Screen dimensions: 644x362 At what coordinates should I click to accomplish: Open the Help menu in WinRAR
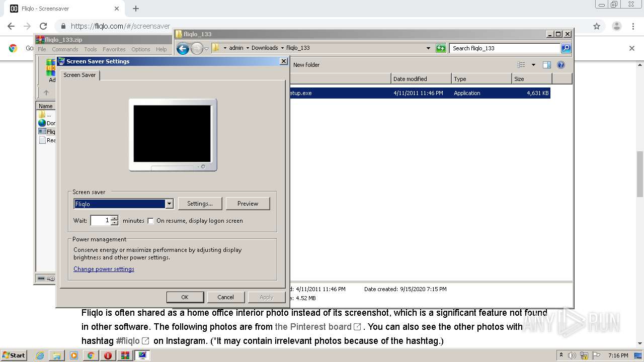click(161, 49)
